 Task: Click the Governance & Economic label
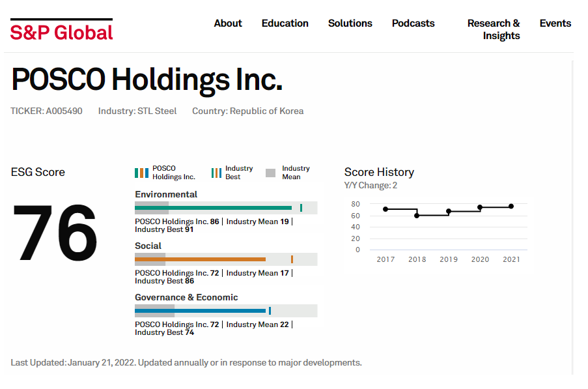click(x=186, y=297)
